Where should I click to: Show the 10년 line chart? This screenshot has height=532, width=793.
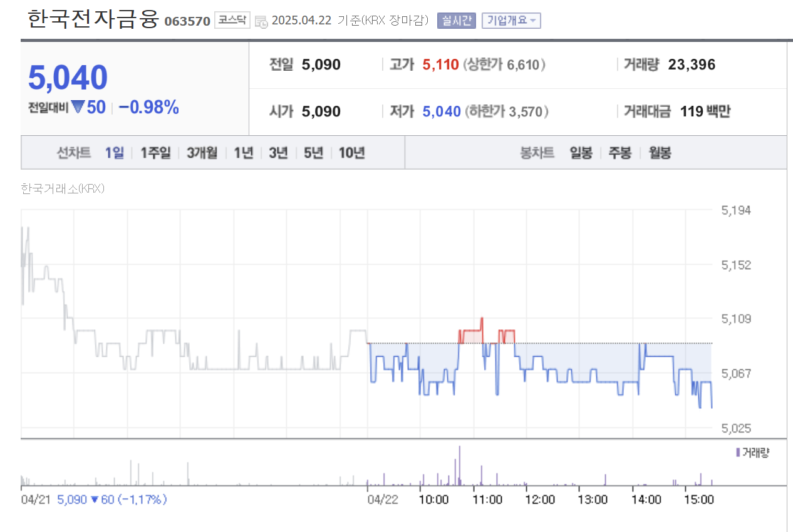coord(351,153)
